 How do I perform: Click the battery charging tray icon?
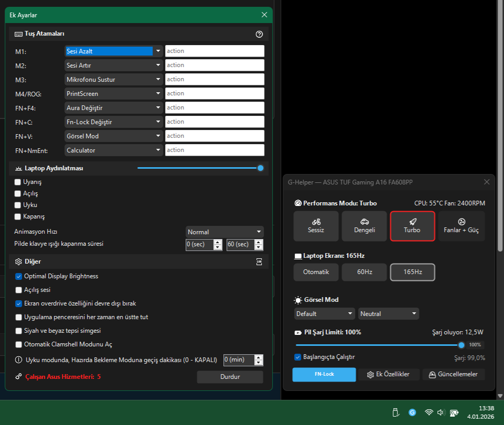click(454, 412)
